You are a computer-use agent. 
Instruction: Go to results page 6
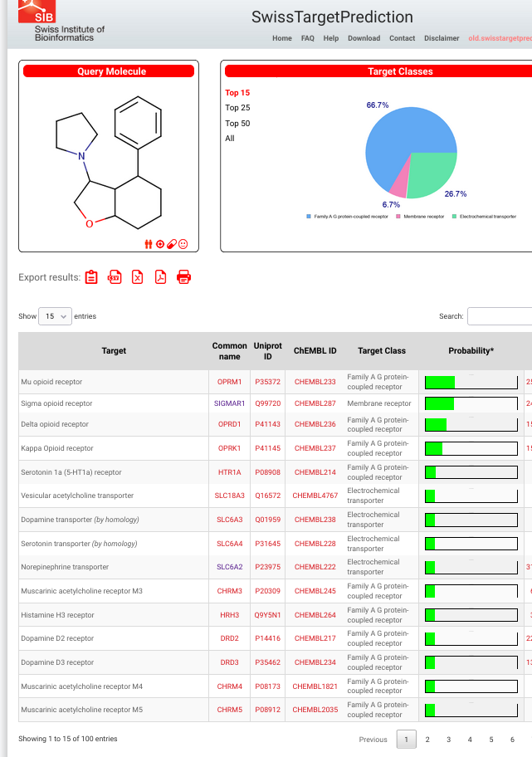click(x=512, y=740)
